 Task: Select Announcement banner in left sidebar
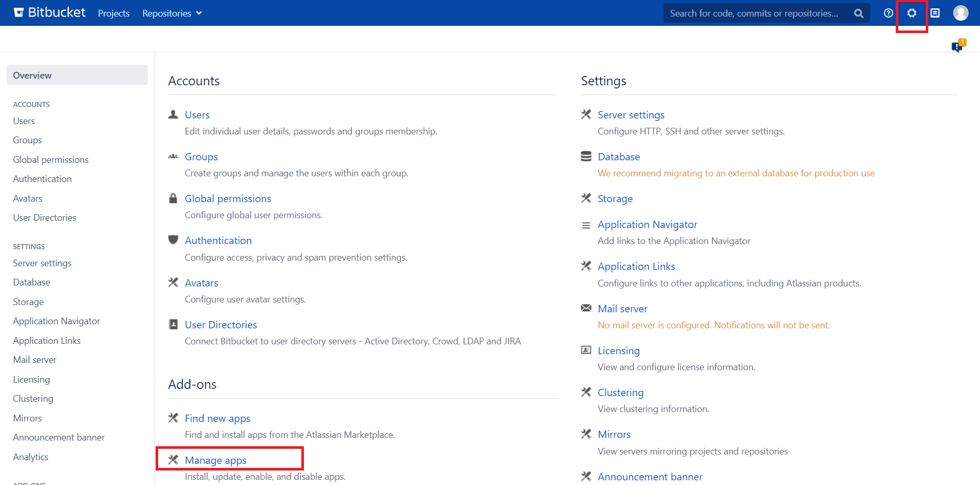[x=59, y=437]
